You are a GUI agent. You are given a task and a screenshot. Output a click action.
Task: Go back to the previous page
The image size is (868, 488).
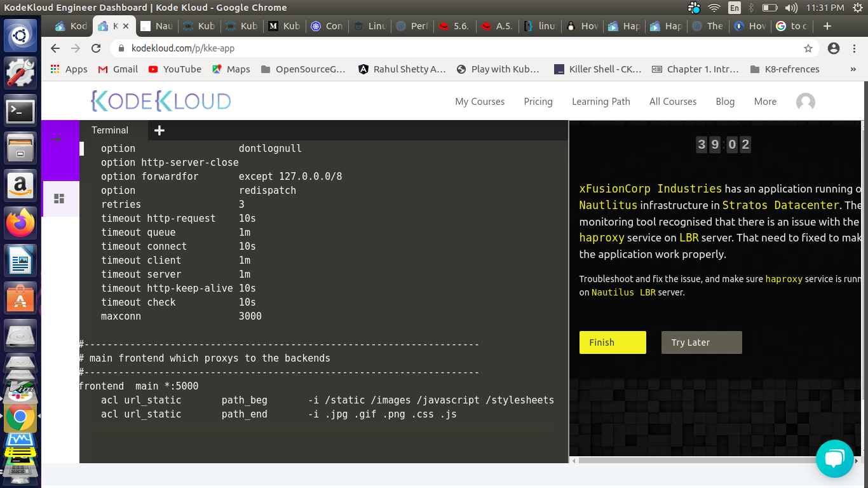tap(55, 48)
